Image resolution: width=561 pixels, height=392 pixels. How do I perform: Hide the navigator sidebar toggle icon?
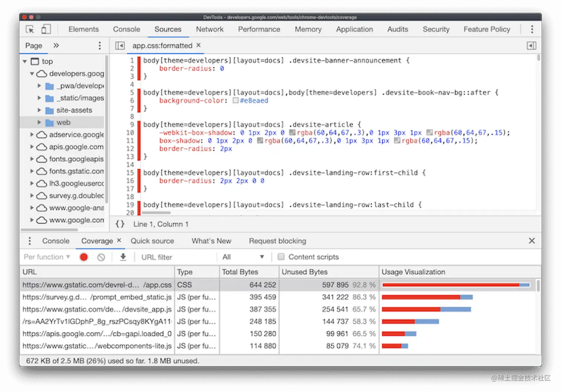pyautogui.click(x=120, y=46)
